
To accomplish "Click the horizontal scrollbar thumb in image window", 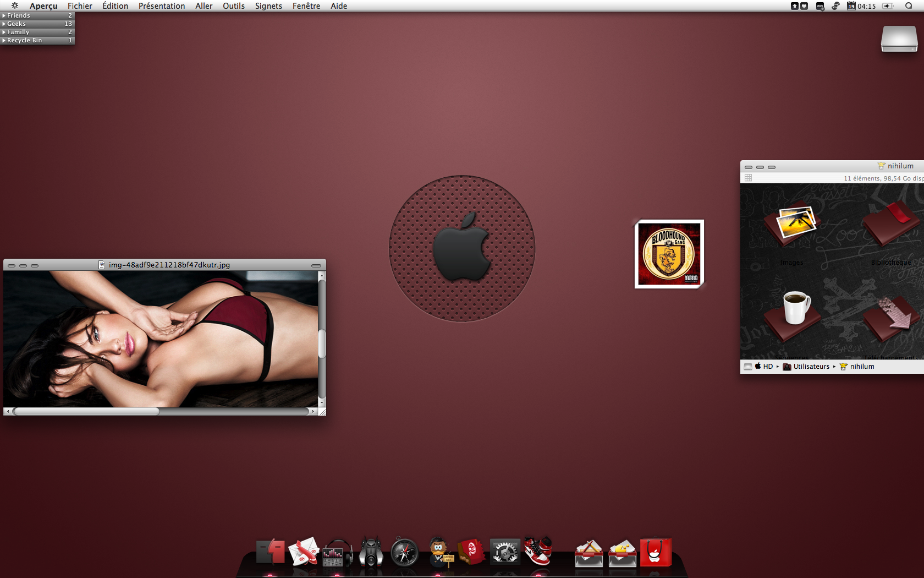I will point(86,411).
